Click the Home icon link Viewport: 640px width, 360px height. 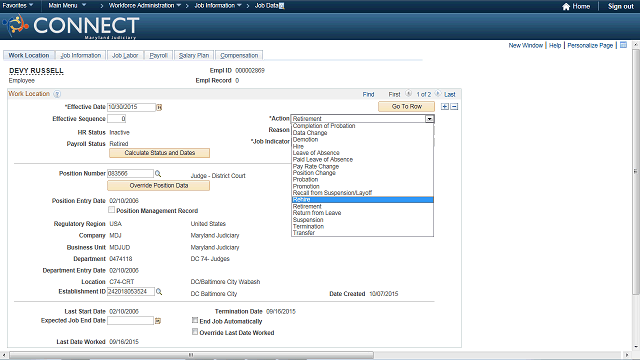566,7
